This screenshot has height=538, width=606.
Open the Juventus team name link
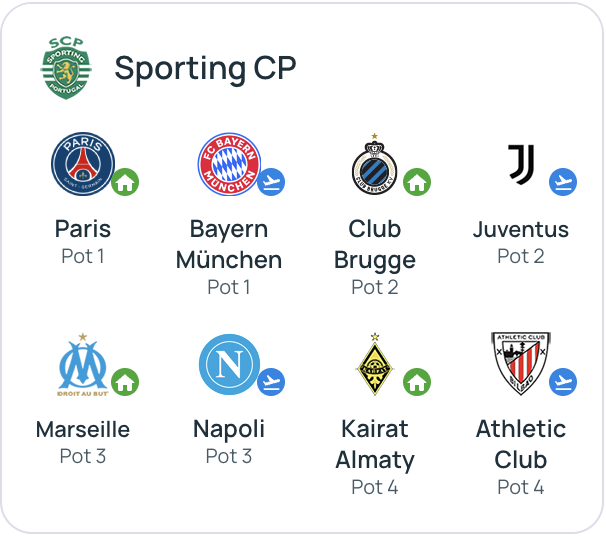coord(521,229)
